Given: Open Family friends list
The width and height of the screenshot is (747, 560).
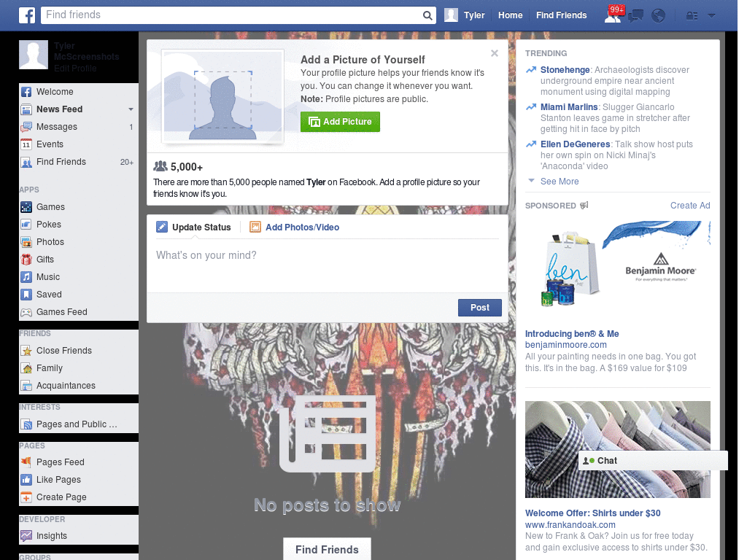Looking at the screenshot, I should (79, 368).
